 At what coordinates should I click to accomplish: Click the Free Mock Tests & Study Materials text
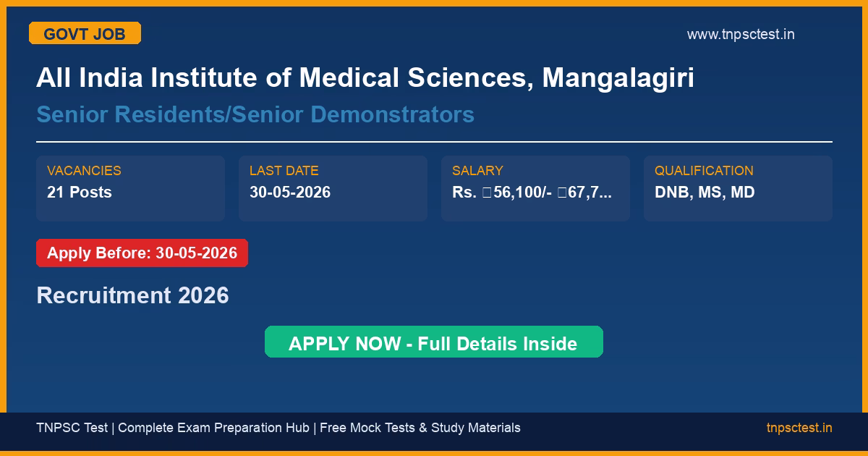point(420,428)
